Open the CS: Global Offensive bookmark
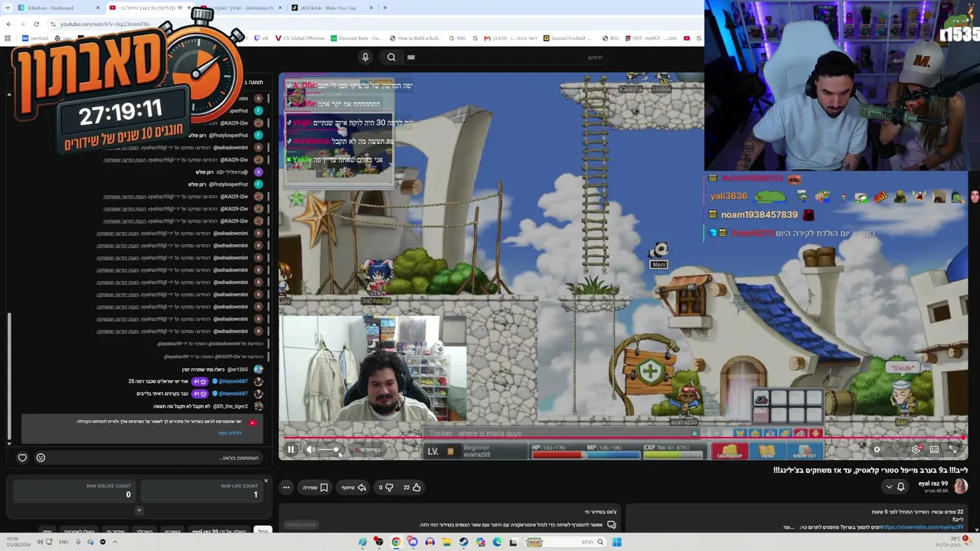The width and height of the screenshot is (980, 551). pyautogui.click(x=299, y=38)
